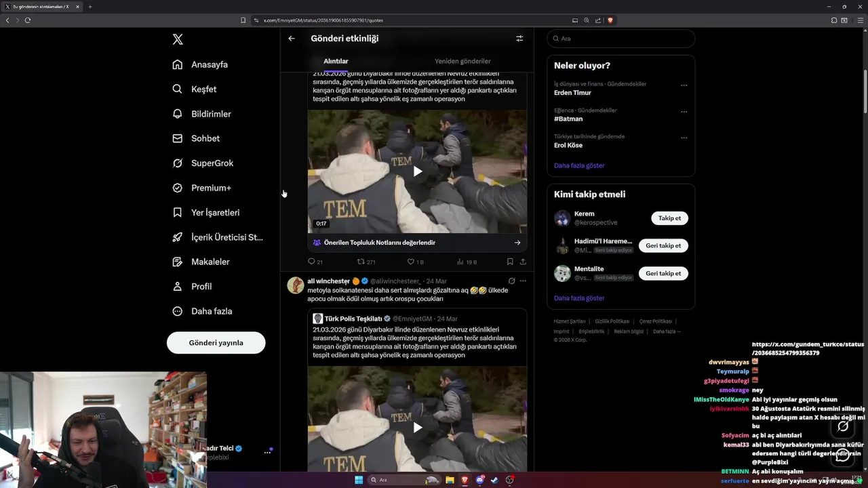This screenshot has height=488, width=868.
Task: Open browser extensions puzzle icon
Action: coord(834,20)
